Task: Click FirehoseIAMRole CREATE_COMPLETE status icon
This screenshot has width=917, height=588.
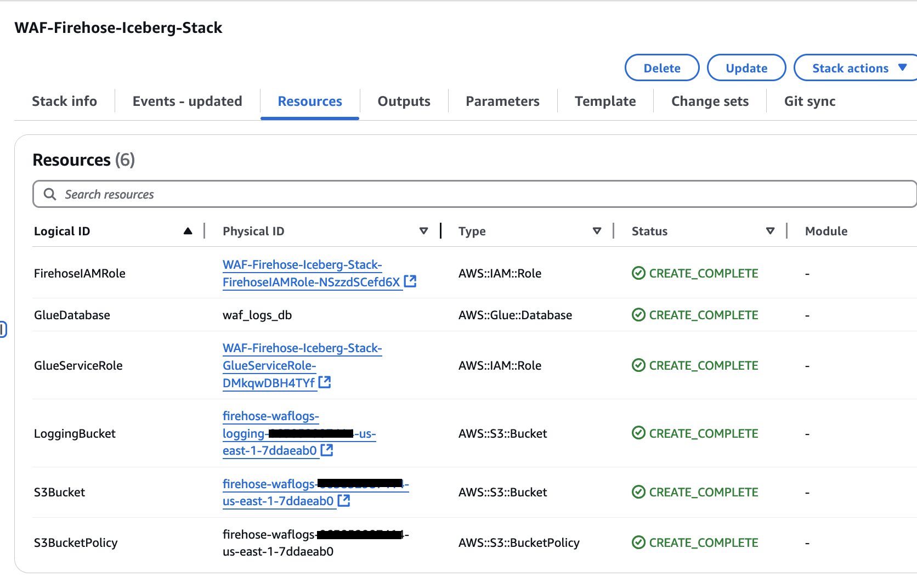Action: (638, 273)
